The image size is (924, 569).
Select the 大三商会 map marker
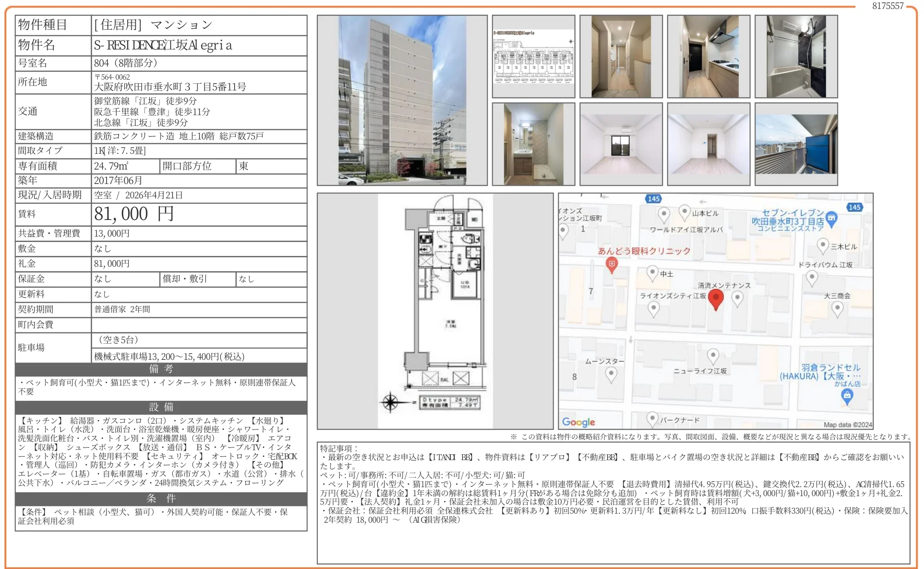pyautogui.click(x=838, y=307)
